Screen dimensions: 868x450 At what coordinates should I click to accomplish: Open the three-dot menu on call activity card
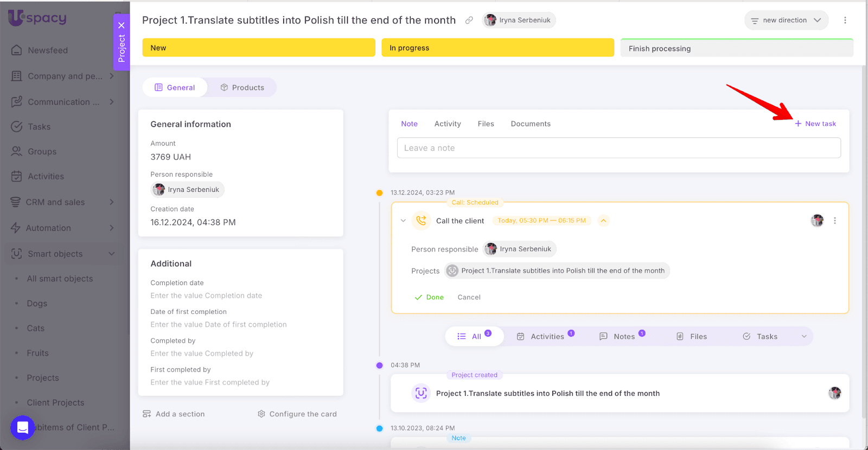tap(835, 221)
